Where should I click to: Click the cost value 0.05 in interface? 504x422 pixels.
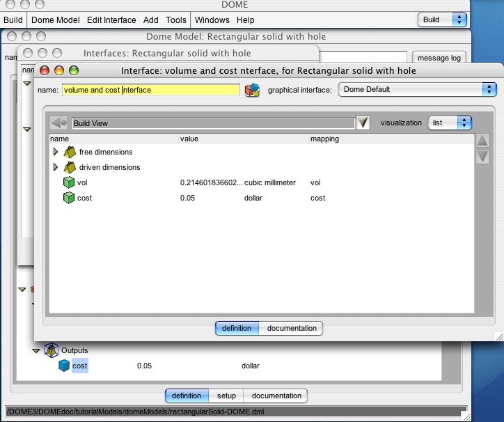[x=187, y=198]
